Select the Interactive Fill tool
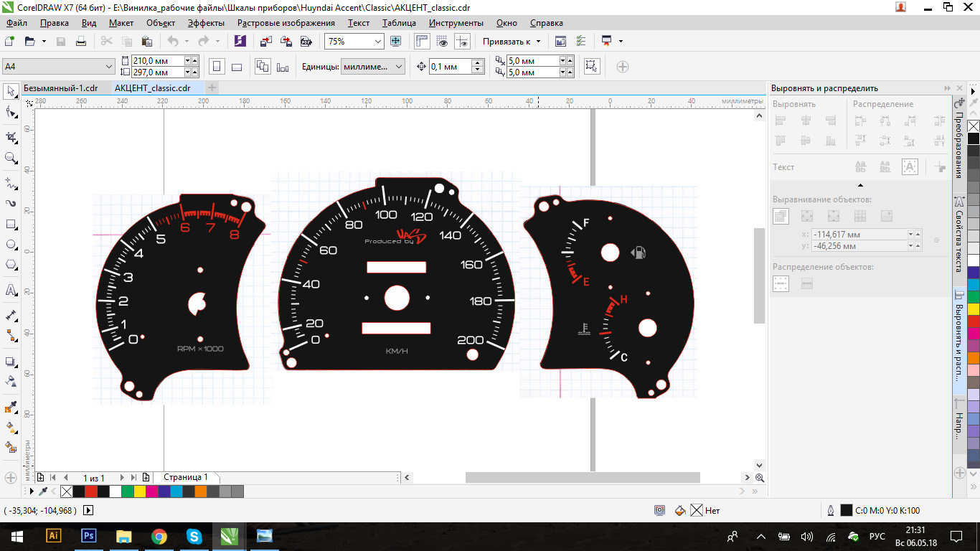The height and width of the screenshot is (551, 980). point(11,428)
